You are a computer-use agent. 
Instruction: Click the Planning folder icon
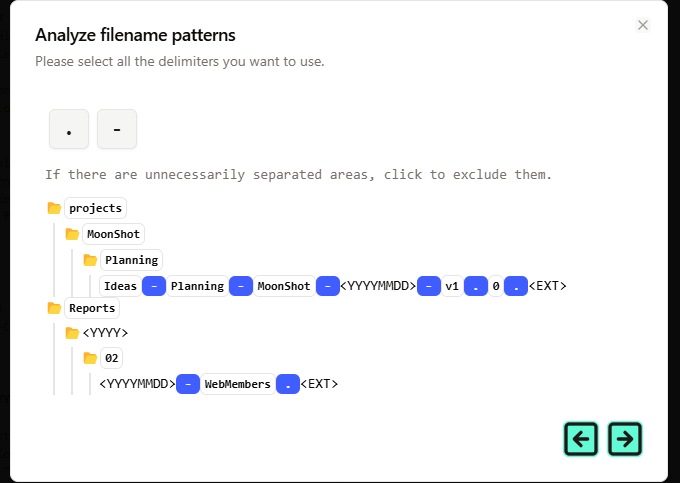click(x=90, y=260)
